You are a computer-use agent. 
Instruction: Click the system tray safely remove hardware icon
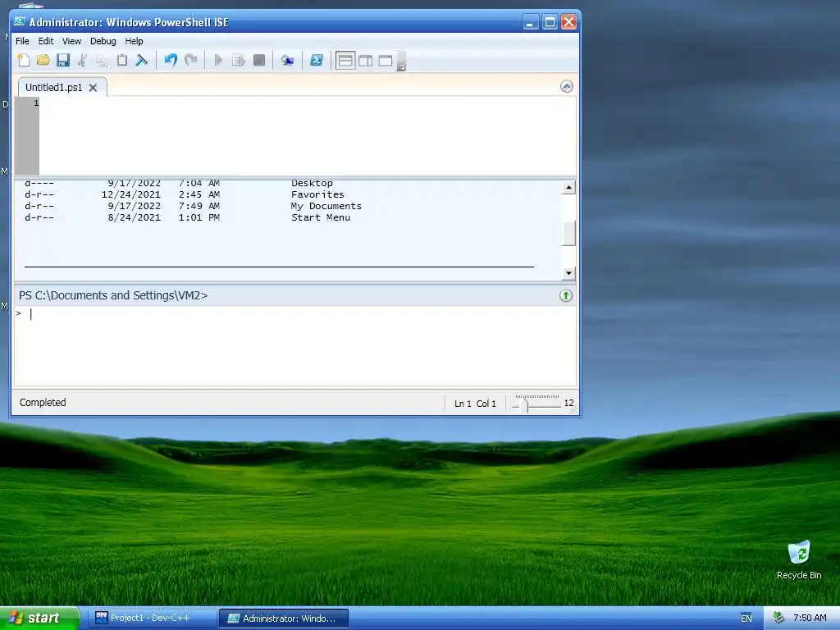tap(779, 619)
